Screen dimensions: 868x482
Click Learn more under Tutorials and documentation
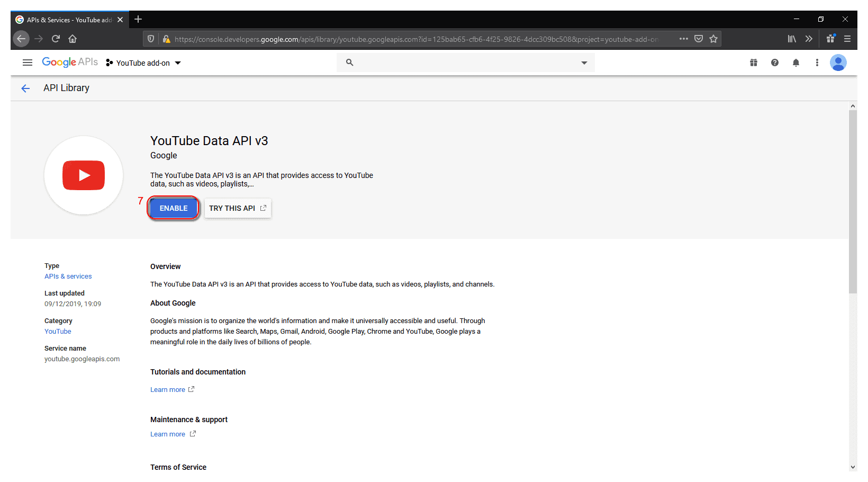(168, 390)
